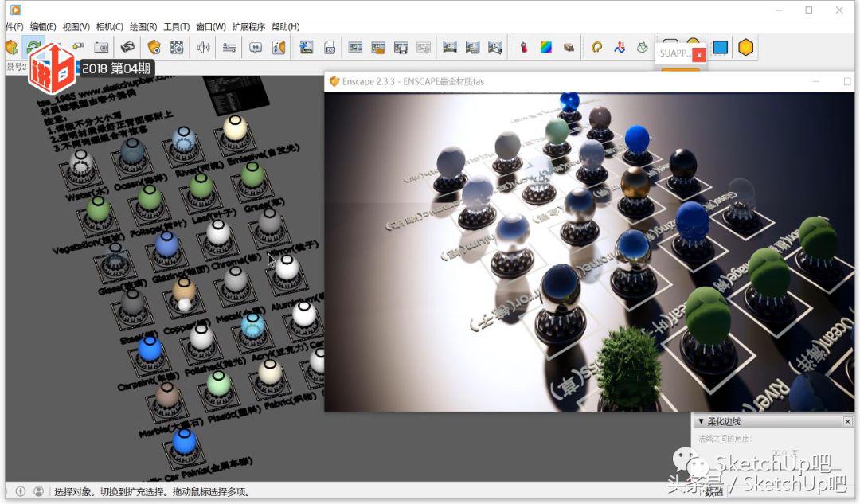Close the SUAPP floating toolbar

[x=698, y=55]
